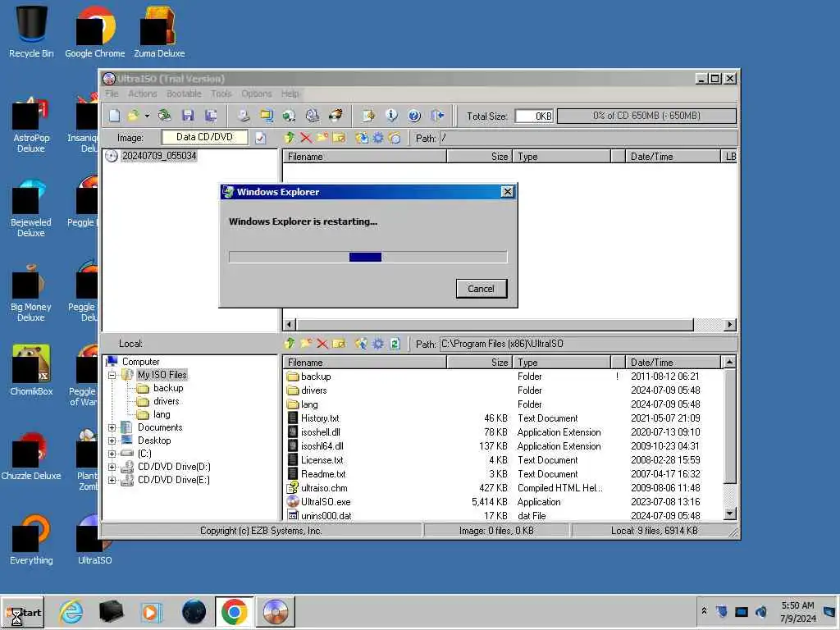The height and width of the screenshot is (630, 840).
Task: Close the Windows Explorer restarting dialog
Action: 507,192
